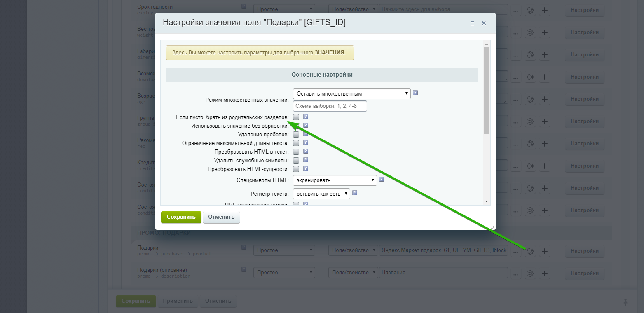Click Яндекс Маркет подарок value field in Подарки row
Image resolution: width=644 pixels, height=313 pixels.
443,250
